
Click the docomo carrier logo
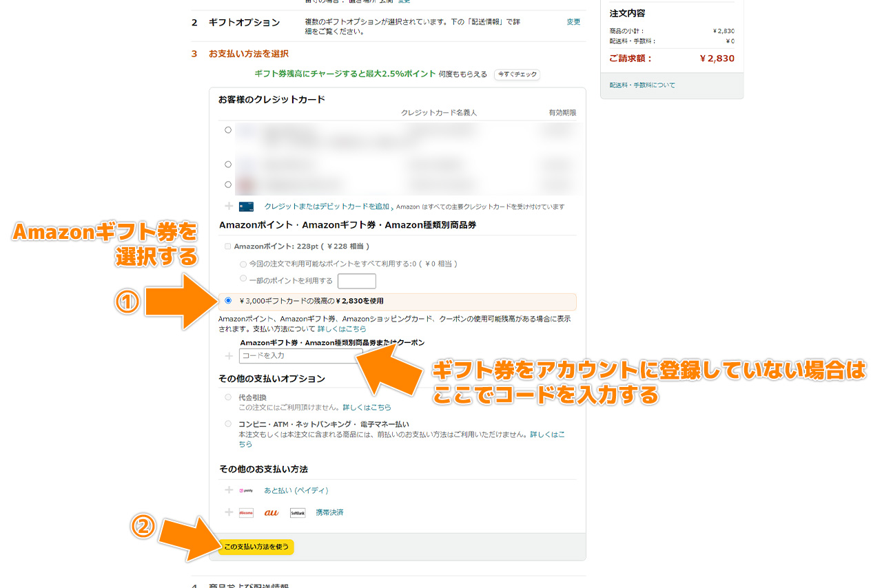pos(246,513)
